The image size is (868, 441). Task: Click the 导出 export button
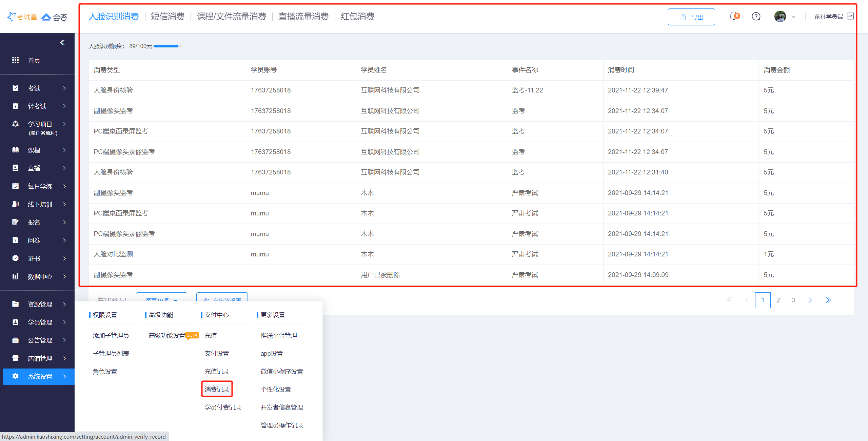click(691, 17)
